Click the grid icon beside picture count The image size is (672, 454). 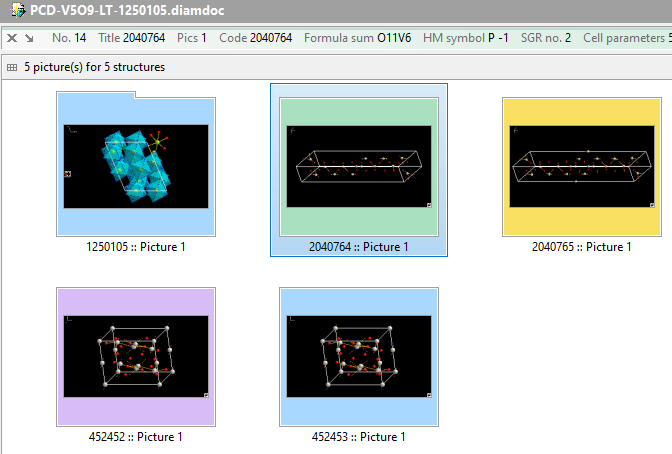click(12, 67)
